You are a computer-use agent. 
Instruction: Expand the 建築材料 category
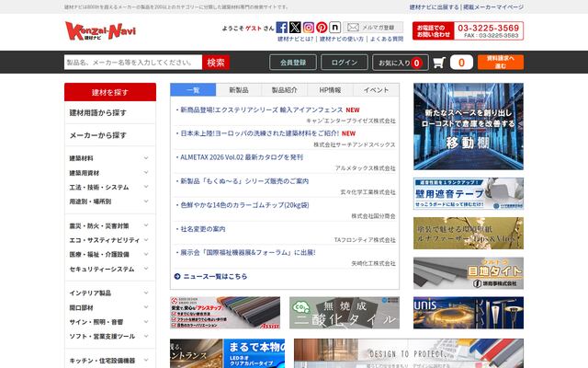(x=109, y=158)
